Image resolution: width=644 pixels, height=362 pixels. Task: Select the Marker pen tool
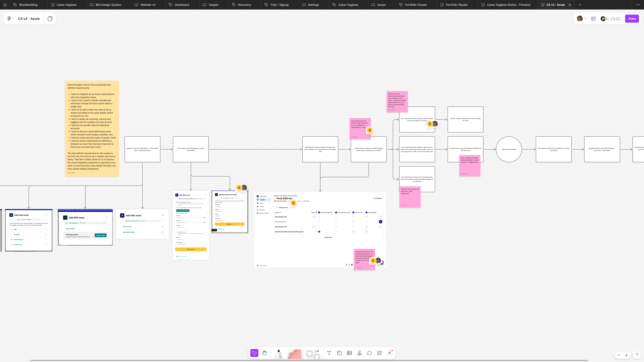(x=278, y=354)
